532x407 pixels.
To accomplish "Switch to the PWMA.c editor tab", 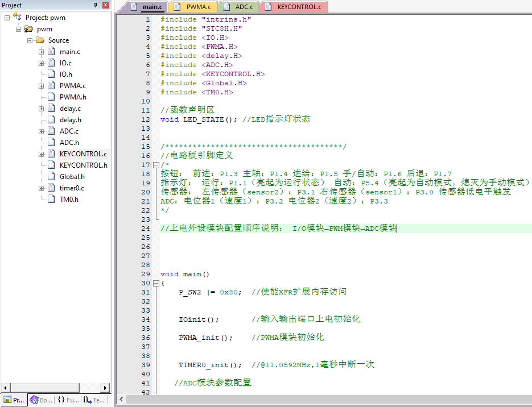I will [x=193, y=7].
